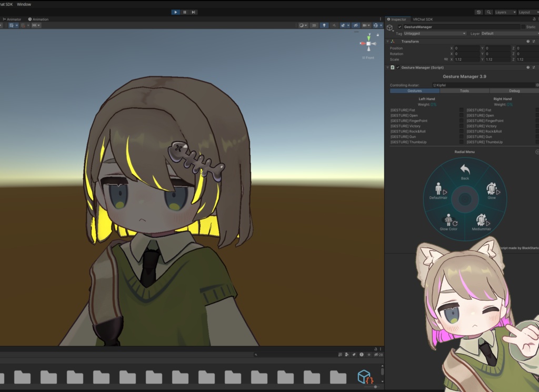Toggle scene visibility with the crossed-eye icon
This screenshot has height=392, width=539.
pyautogui.click(x=356, y=25)
